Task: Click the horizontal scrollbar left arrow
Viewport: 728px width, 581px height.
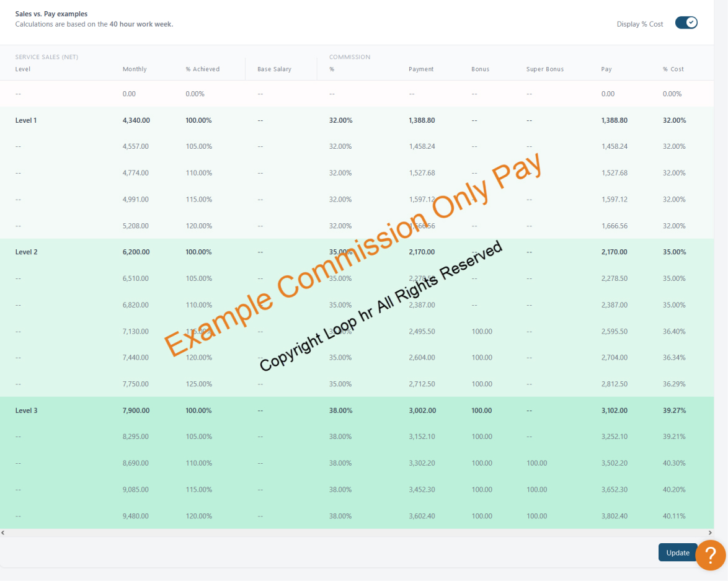Action: 2,533
